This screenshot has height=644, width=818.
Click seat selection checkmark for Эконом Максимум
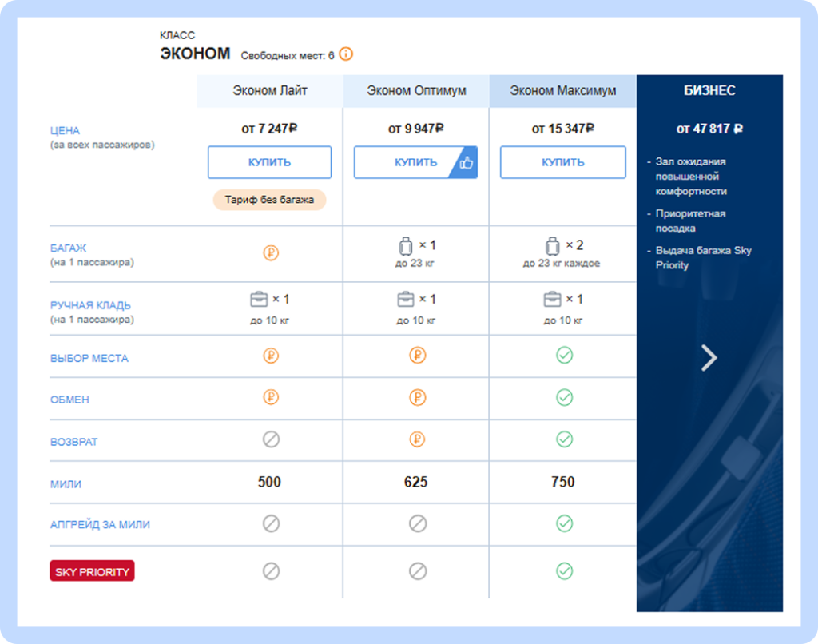point(564,356)
